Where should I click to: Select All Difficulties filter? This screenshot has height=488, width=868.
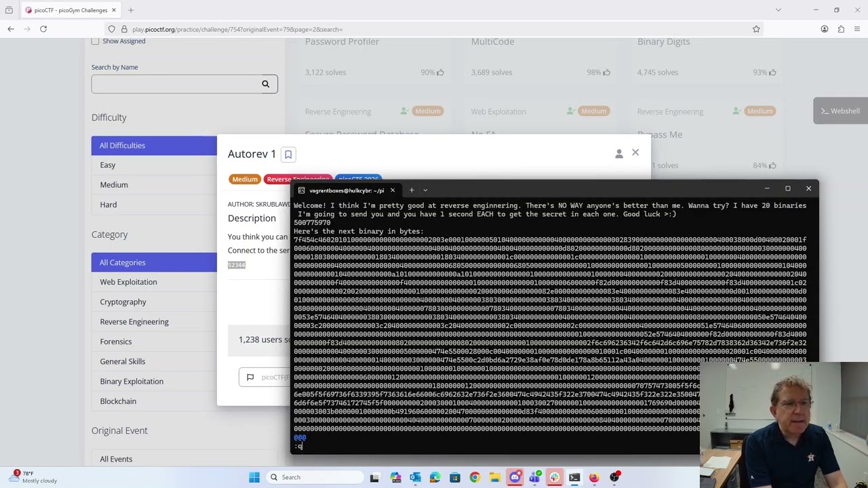tap(154, 145)
